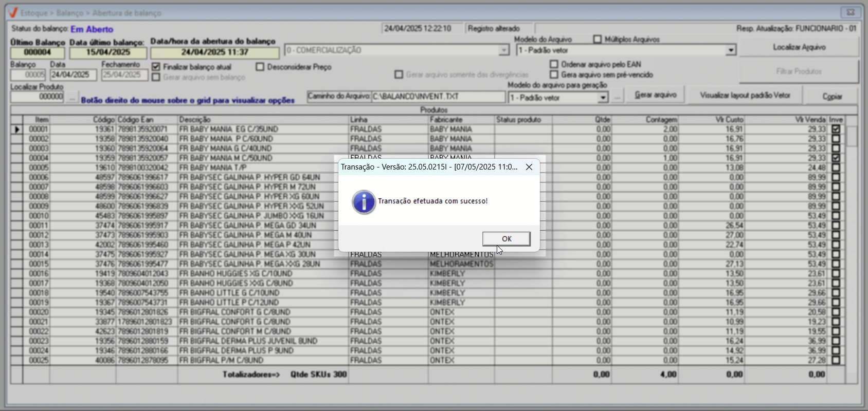Confirm the success dialog with OK
868x411 pixels.
pyautogui.click(x=506, y=239)
